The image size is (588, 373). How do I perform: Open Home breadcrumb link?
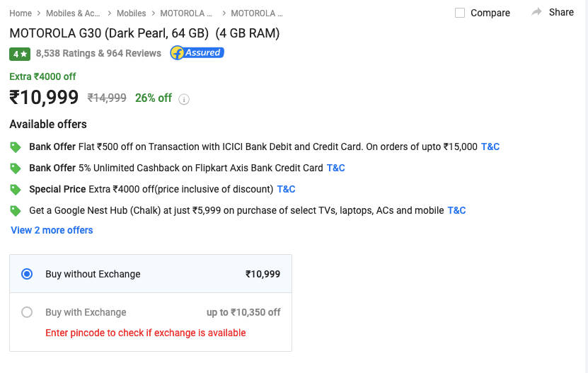[21, 13]
